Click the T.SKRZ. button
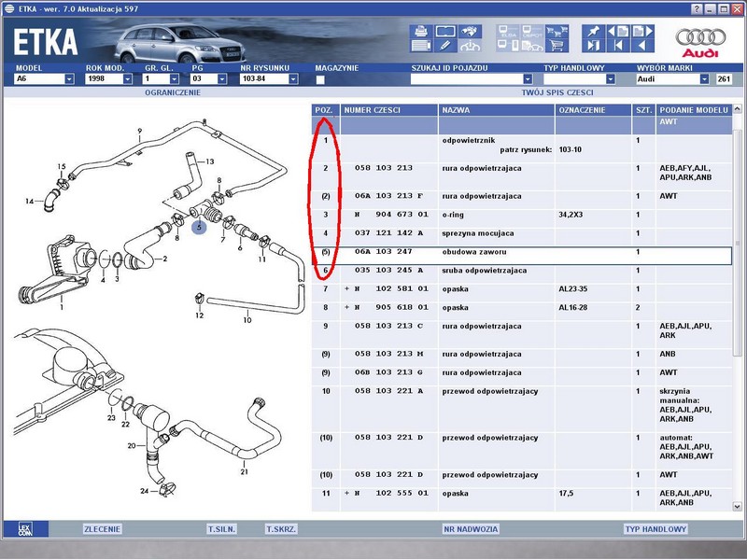This screenshot has width=747, height=560. click(x=282, y=529)
